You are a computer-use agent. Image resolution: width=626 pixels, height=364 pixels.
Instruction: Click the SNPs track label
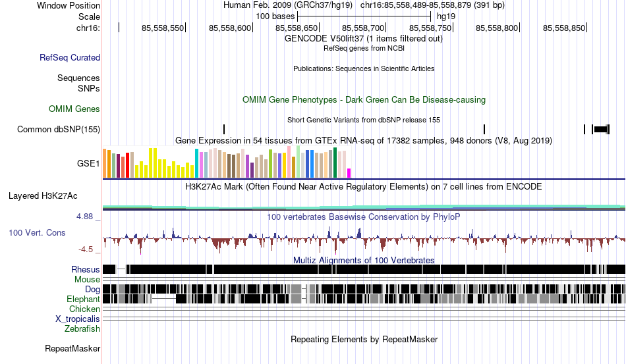pyautogui.click(x=89, y=88)
